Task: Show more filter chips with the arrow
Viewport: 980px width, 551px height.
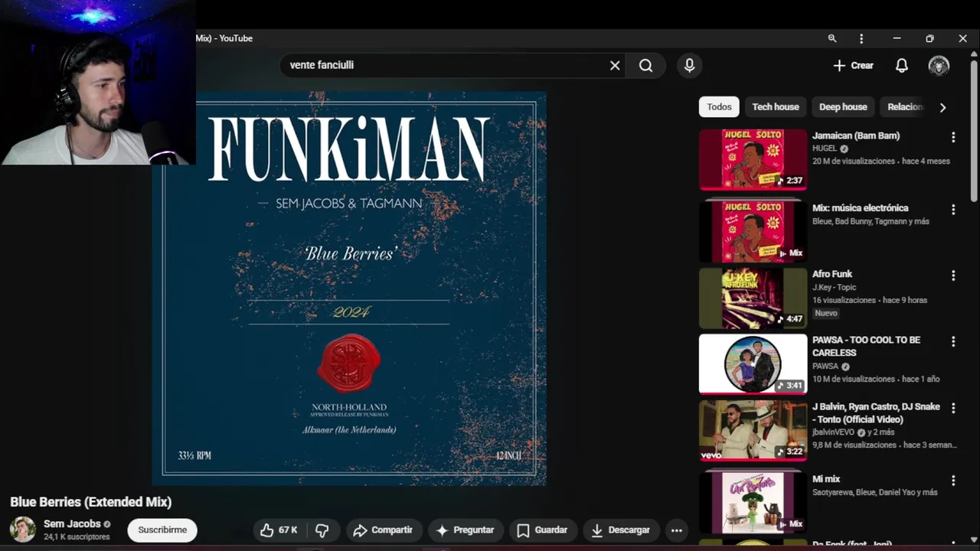Action: tap(942, 107)
